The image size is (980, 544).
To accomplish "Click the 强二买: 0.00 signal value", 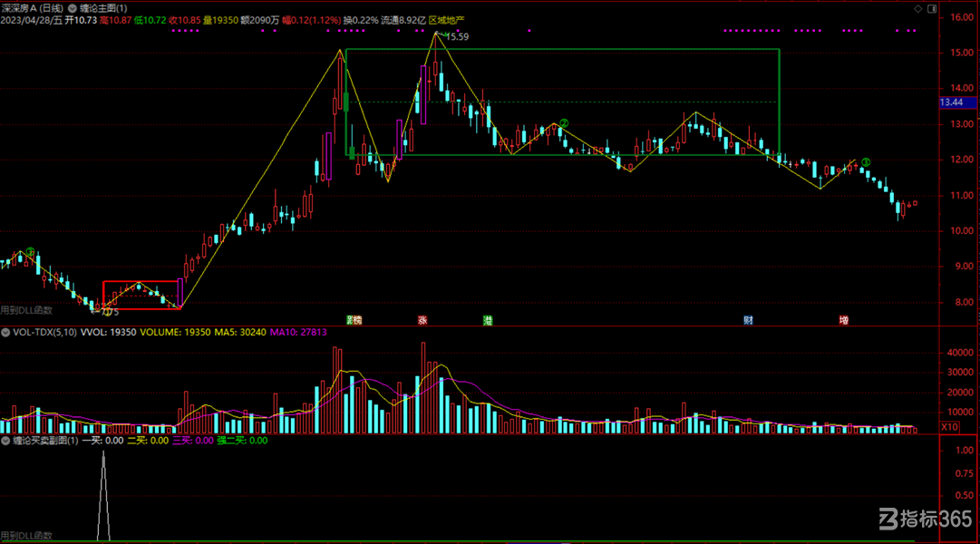I will pyautogui.click(x=242, y=441).
